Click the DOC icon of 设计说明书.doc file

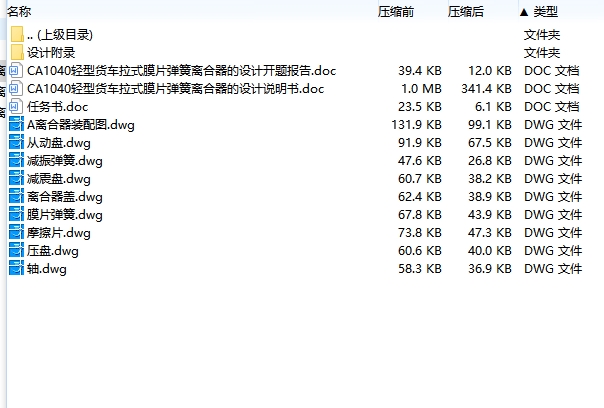pyautogui.click(x=15, y=88)
